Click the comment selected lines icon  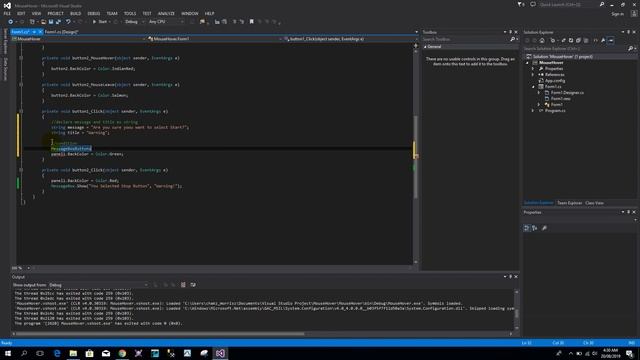234,22
